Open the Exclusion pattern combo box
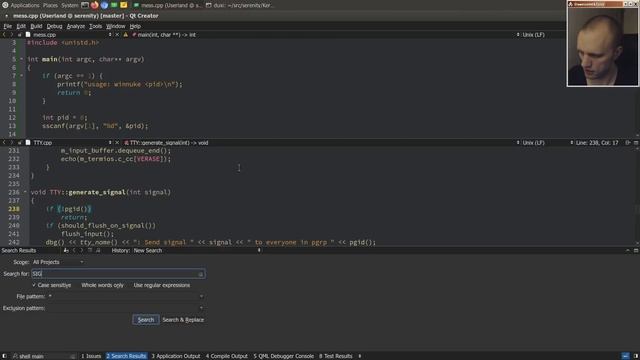This screenshot has height=360, width=640. coord(126,308)
